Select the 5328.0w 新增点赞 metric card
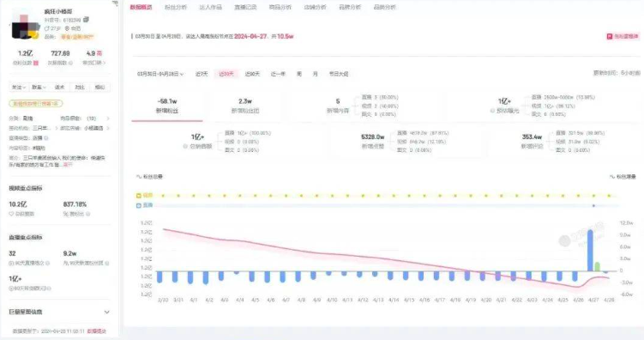The image size is (644, 340). coord(405,142)
